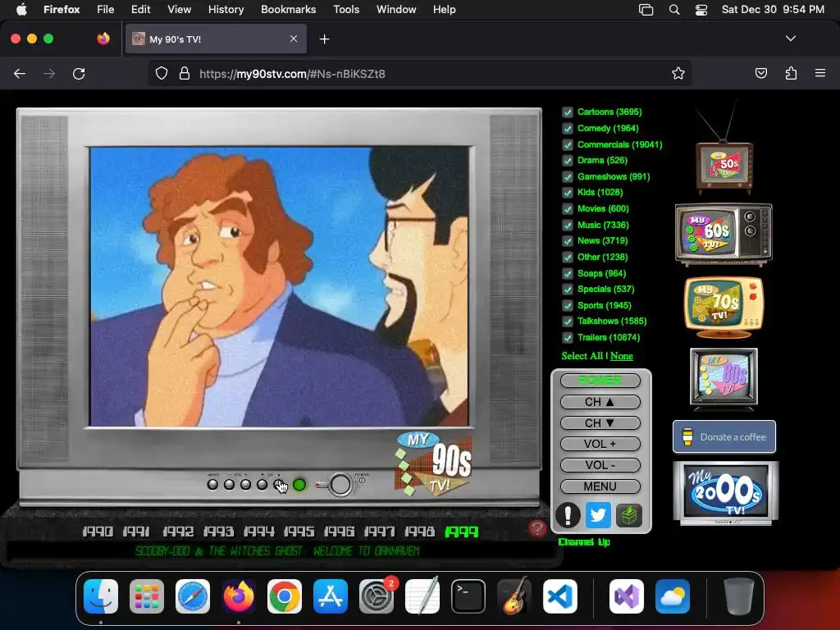Uncheck the Sports (1945) checkbox
840x630 pixels.
pyautogui.click(x=568, y=305)
